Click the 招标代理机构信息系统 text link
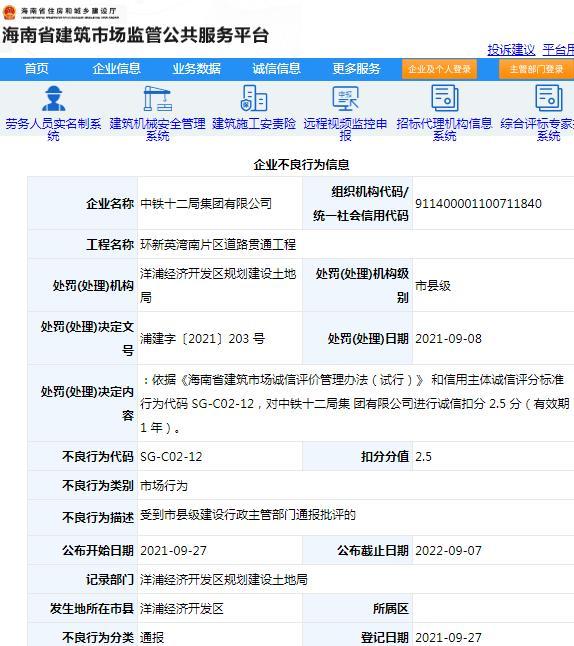 point(444,129)
